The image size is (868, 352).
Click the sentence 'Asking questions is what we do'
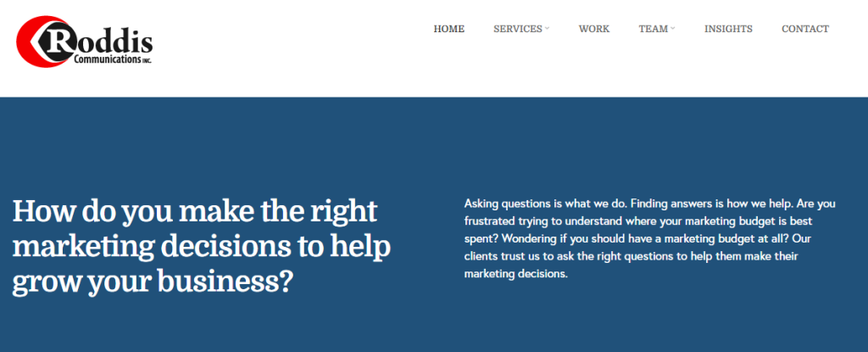(x=545, y=204)
